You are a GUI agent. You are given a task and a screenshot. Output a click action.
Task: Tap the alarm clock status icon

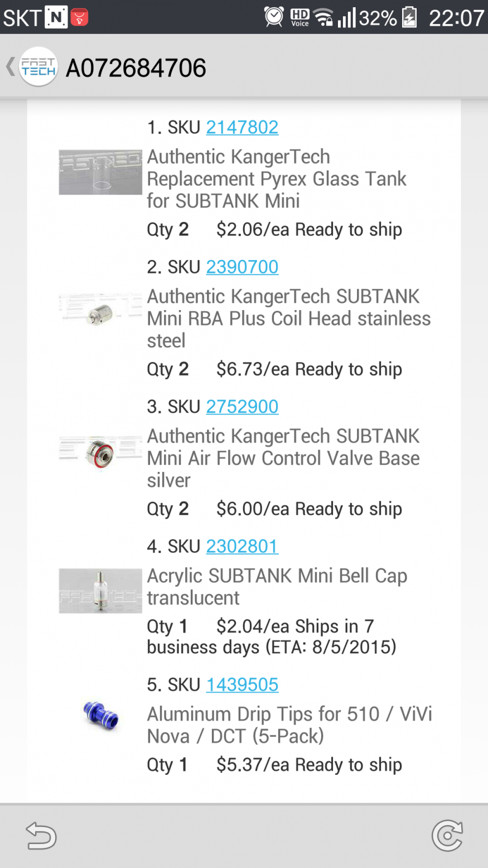274,17
